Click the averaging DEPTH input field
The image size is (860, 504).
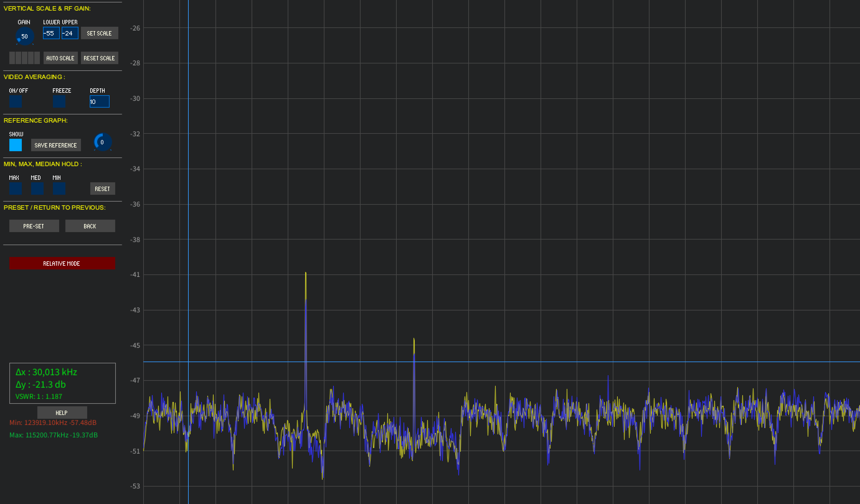pos(99,101)
